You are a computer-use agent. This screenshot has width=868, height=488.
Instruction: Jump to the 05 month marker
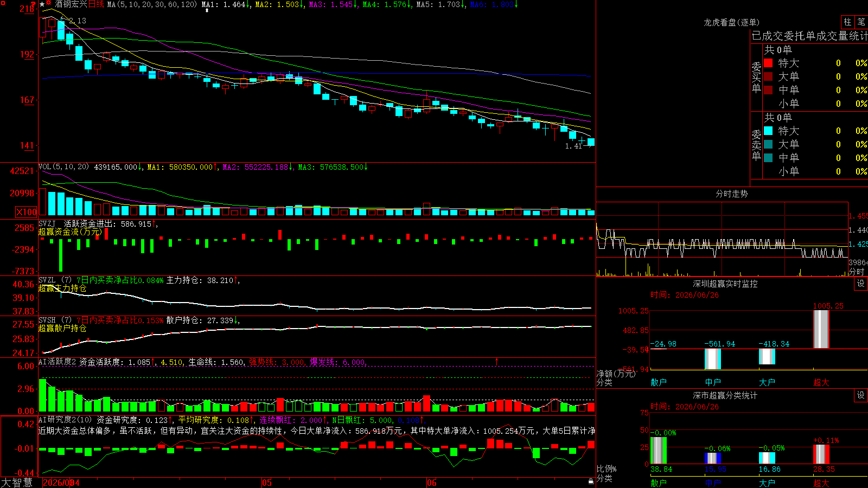[266, 483]
